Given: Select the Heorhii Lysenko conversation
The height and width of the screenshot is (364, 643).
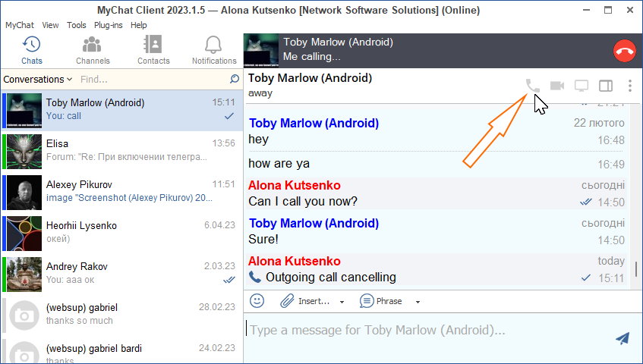Looking at the screenshot, I should click(x=122, y=234).
